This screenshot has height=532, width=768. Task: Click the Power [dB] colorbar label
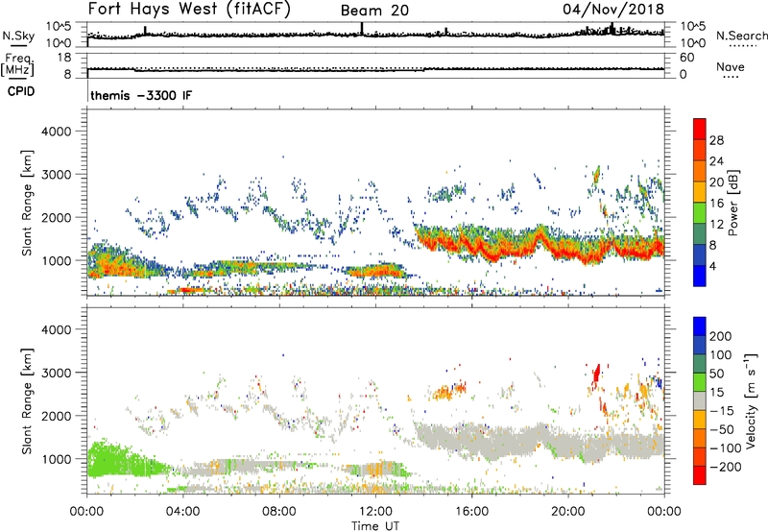pos(732,203)
